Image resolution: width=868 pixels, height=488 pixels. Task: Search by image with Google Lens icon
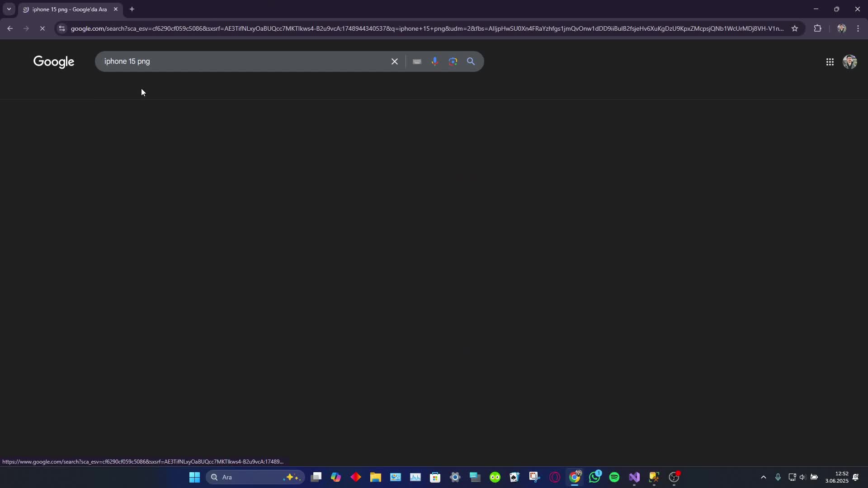(453, 61)
